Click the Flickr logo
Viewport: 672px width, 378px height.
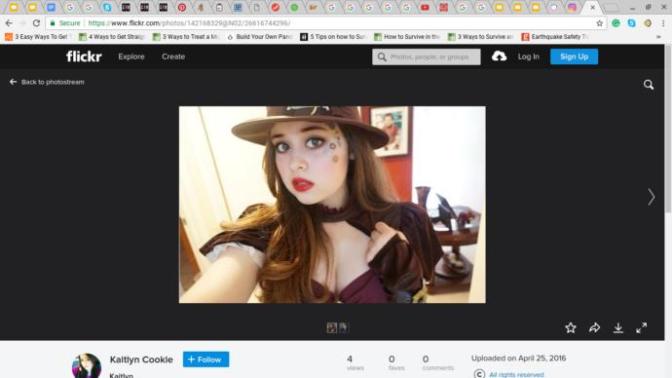click(x=84, y=56)
